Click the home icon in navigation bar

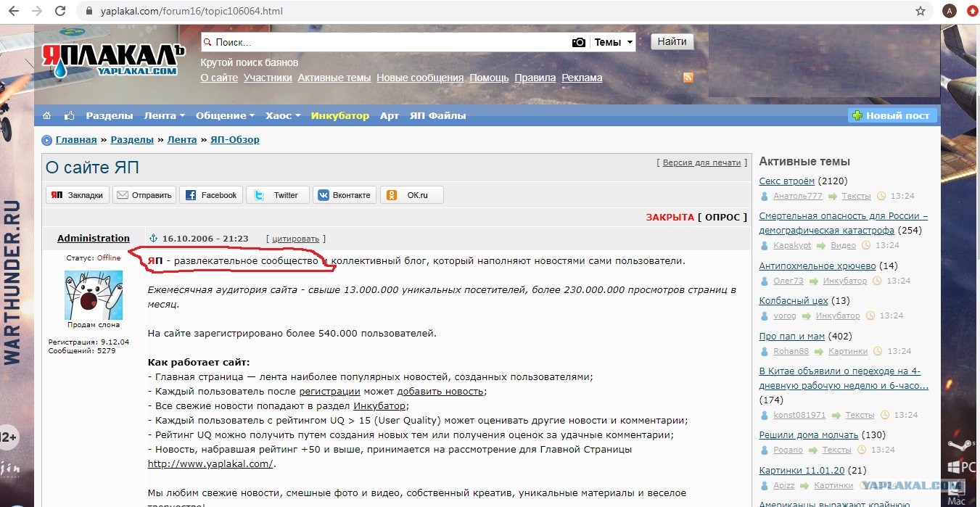[x=47, y=115]
